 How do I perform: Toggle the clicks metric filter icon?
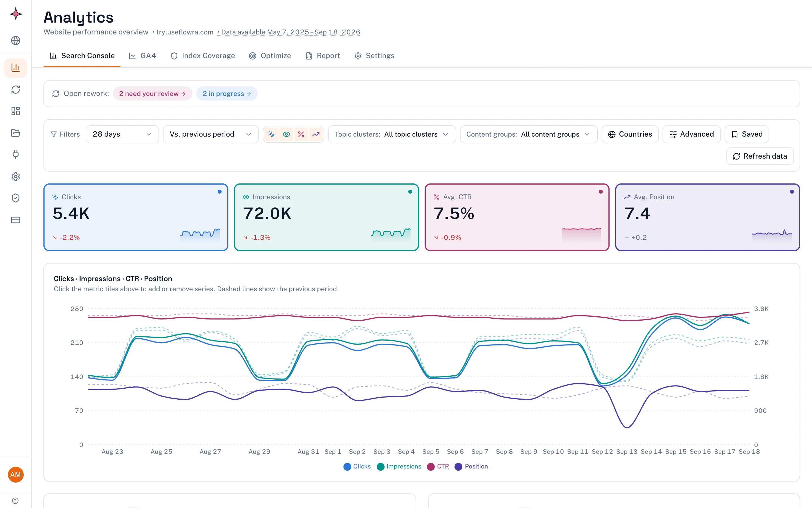(x=271, y=134)
